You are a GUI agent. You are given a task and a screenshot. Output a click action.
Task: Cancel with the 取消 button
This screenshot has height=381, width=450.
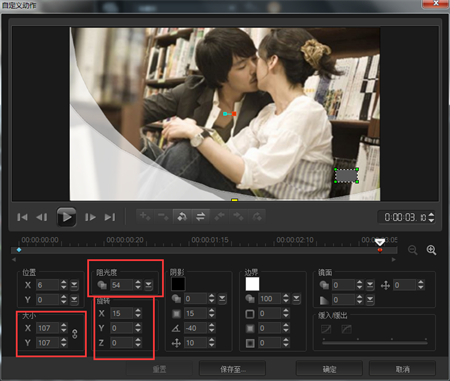(x=402, y=369)
